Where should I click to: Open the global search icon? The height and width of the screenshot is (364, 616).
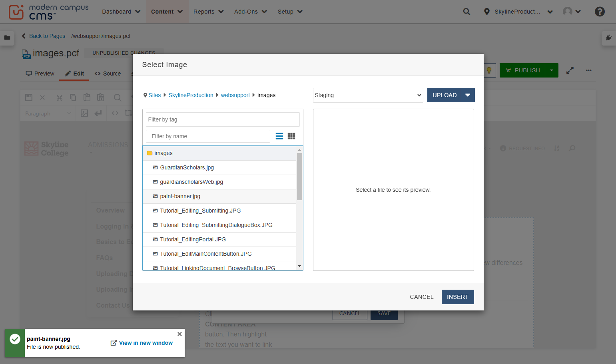point(466,12)
